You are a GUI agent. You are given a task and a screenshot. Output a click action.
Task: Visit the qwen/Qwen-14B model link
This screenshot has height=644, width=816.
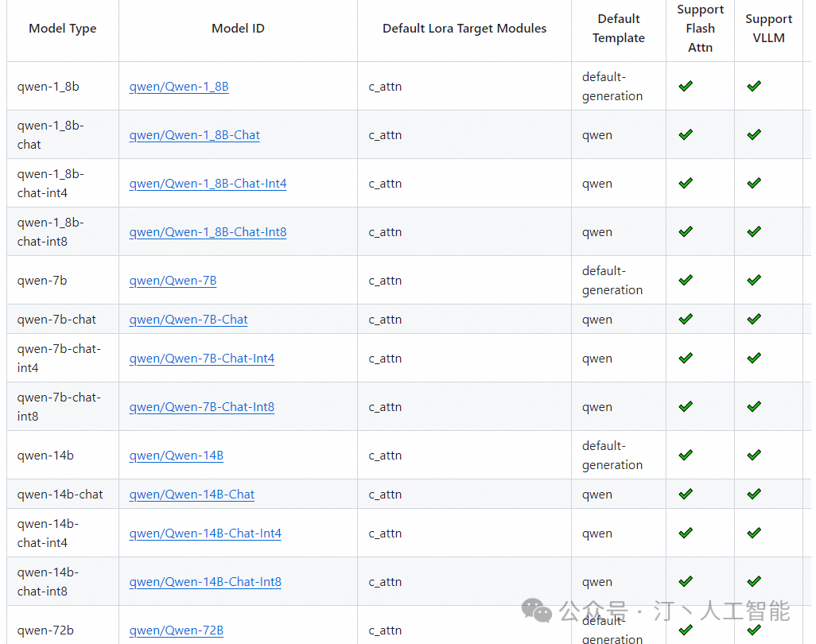(x=177, y=456)
